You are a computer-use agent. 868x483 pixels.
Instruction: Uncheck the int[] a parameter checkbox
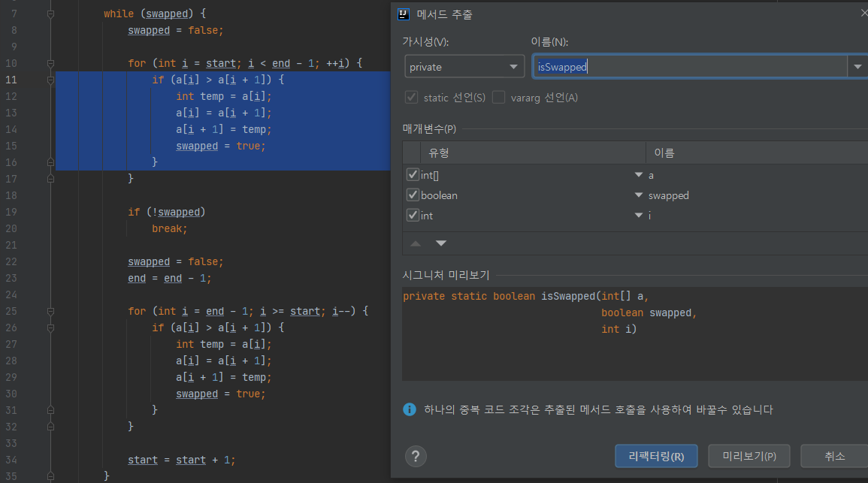[x=413, y=175]
